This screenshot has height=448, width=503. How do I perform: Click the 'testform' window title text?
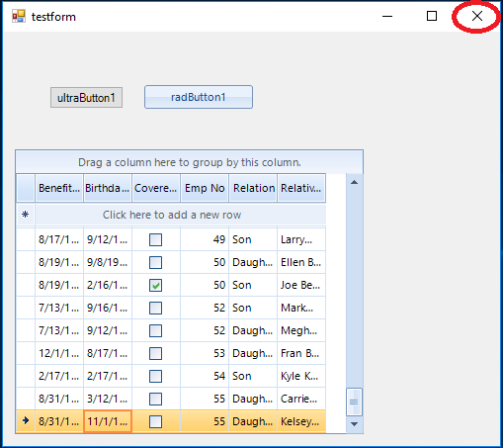(53, 17)
